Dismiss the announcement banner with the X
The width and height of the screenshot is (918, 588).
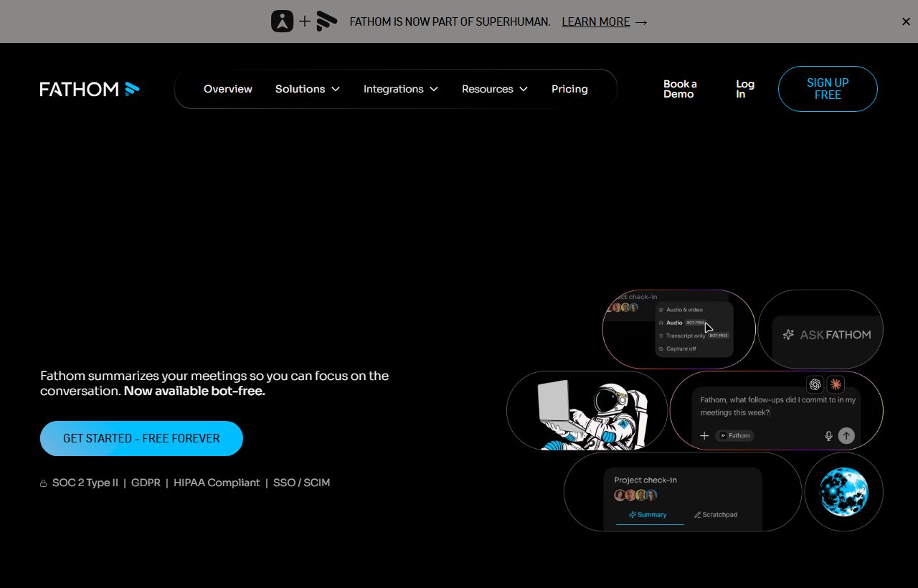point(906,22)
